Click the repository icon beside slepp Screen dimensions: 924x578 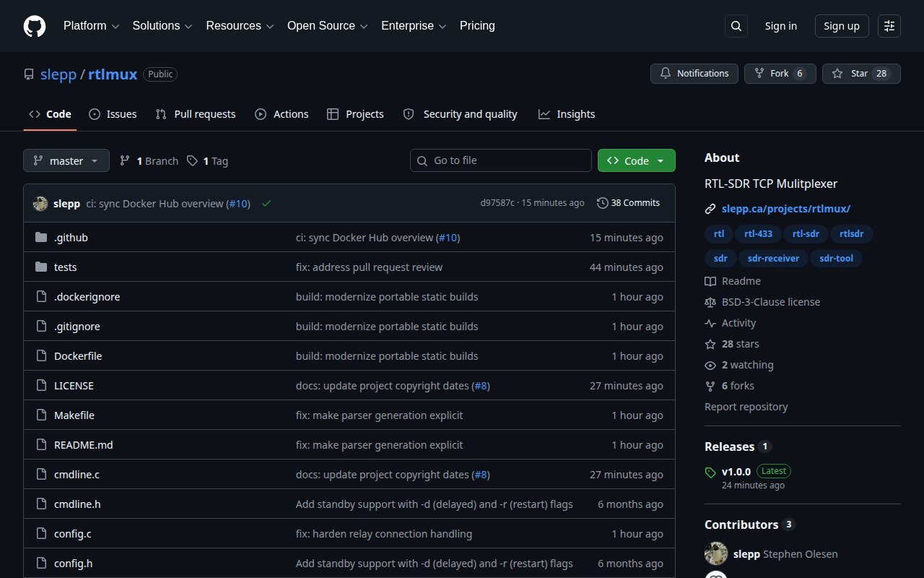coord(29,74)
